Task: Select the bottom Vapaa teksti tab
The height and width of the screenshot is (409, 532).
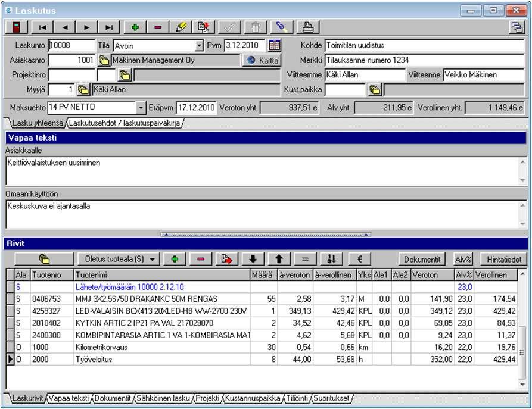Action: [x=69, y=398]
